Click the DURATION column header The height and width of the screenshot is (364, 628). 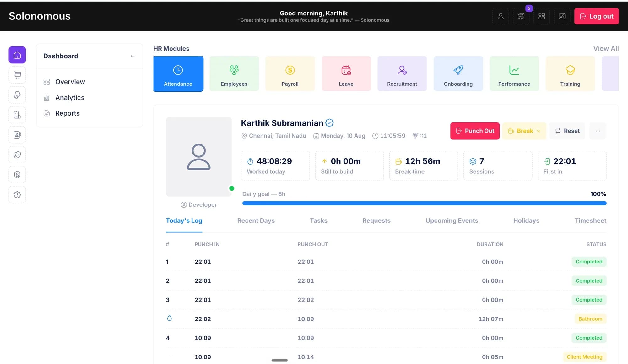click(x=490, y=244)
